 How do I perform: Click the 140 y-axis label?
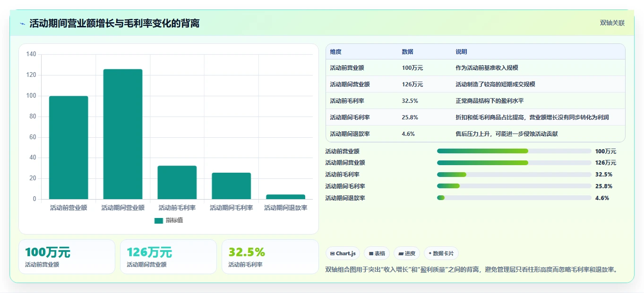pos(31,54)
